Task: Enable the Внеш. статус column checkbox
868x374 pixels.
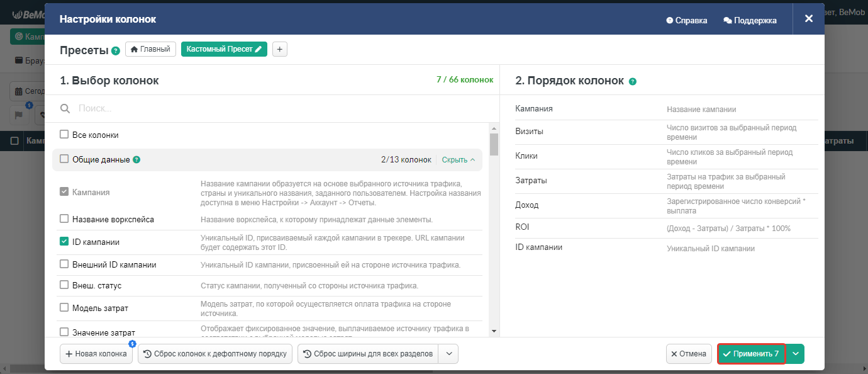Action: (x=64, y=285)
